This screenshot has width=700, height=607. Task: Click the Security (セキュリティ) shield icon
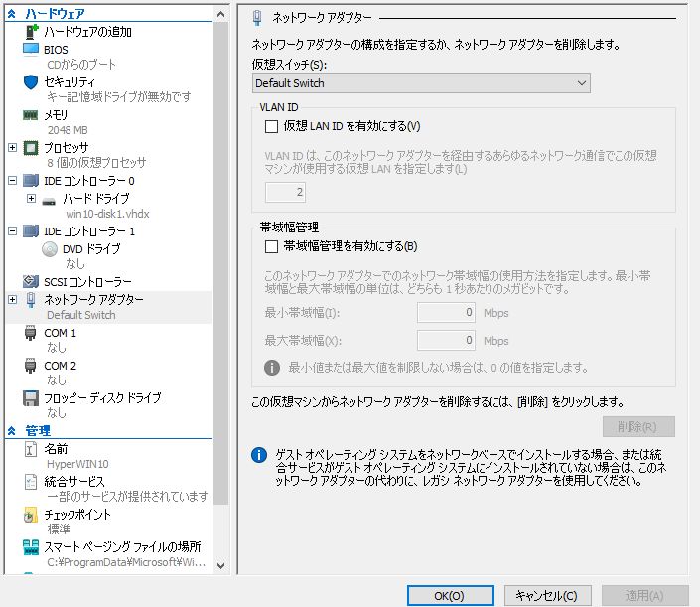31,82
